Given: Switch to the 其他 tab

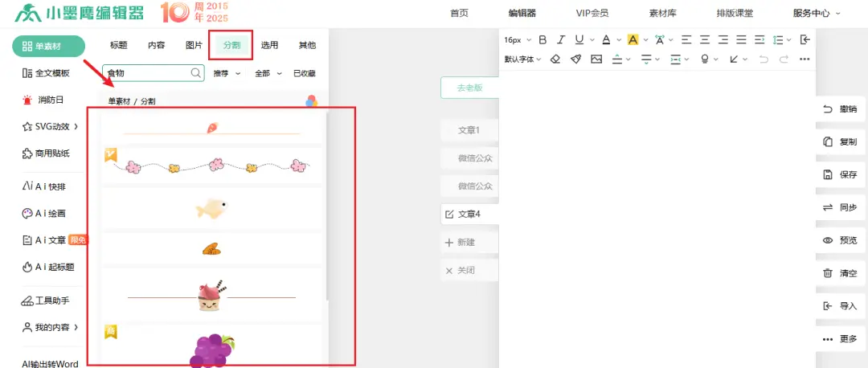Looking at the screenshot, I should coord(307,45).
